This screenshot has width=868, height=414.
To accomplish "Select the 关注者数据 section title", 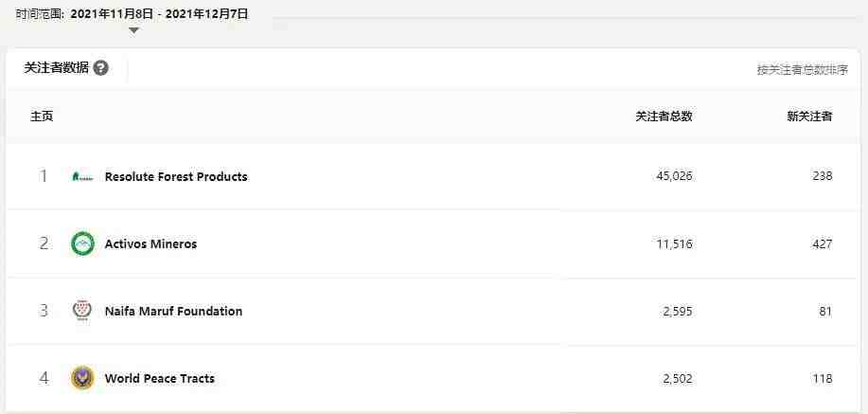I will (x=57, y=68).
